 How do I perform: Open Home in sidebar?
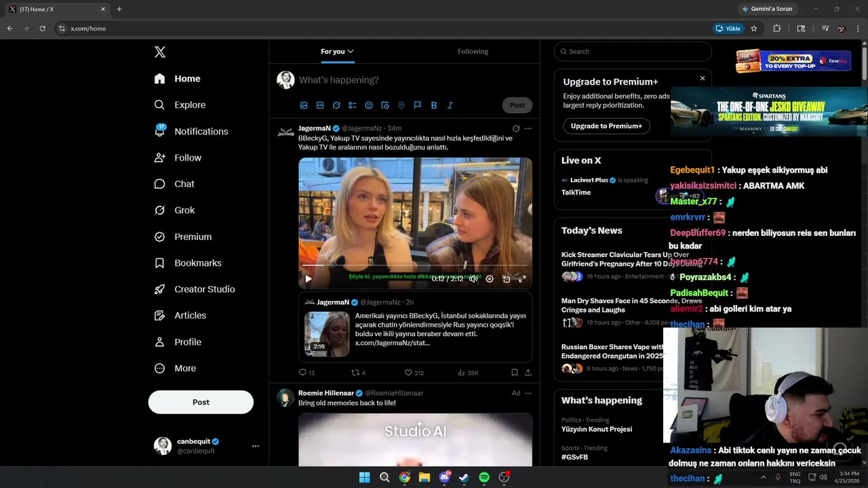(177, 79)
